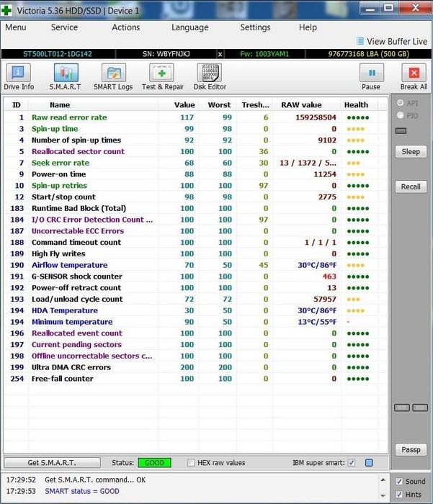Sort by the ID column header
Screen dimensions: 433x504
(x=16, y=105)
